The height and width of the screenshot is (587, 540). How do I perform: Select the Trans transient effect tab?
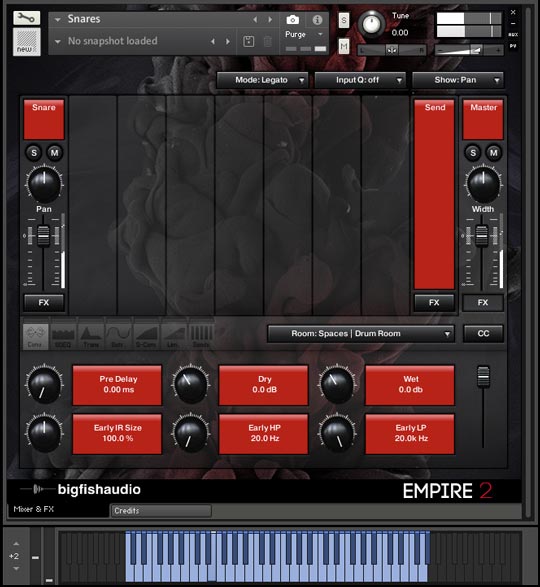click(91, 337)
